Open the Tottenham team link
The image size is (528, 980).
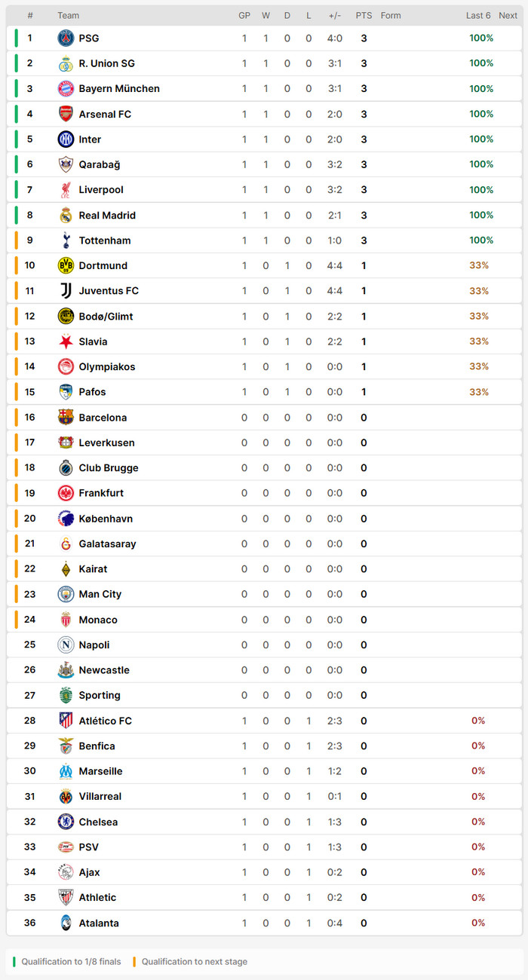pos(105,240)
